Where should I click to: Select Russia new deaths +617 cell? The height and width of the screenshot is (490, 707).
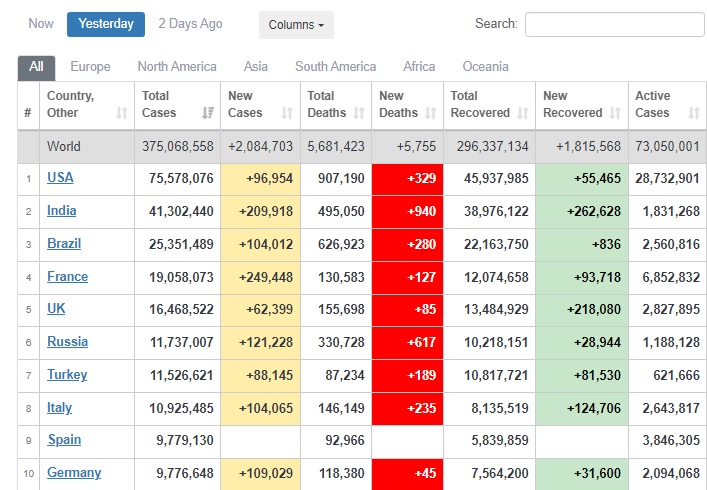tap(407, 343)
